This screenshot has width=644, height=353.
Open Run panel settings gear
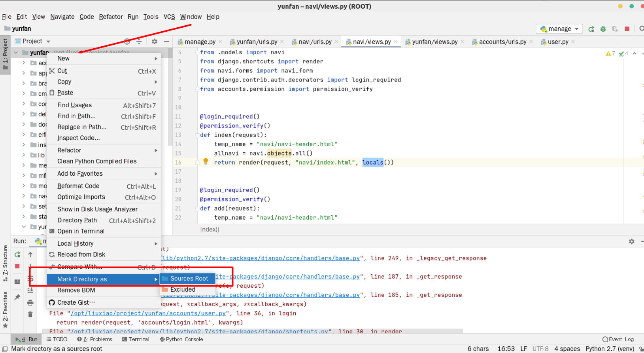[x=631, y=241]
